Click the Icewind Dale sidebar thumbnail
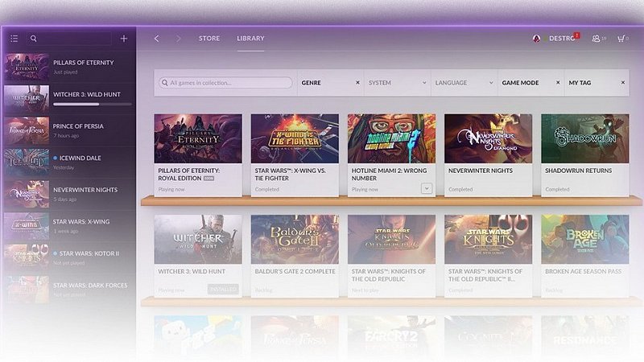The width and height of the screenshot is (644, 362). click(x=27, y=162)
